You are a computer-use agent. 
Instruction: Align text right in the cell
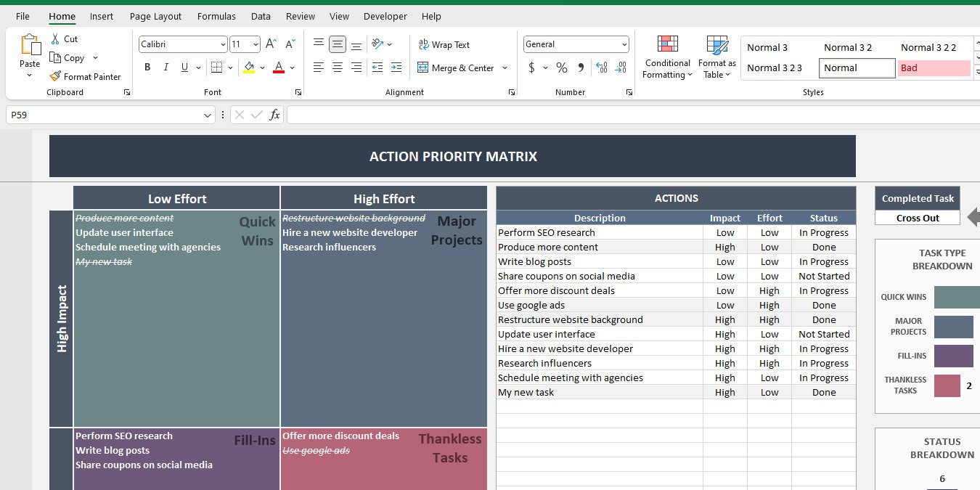tap(356, 68)
